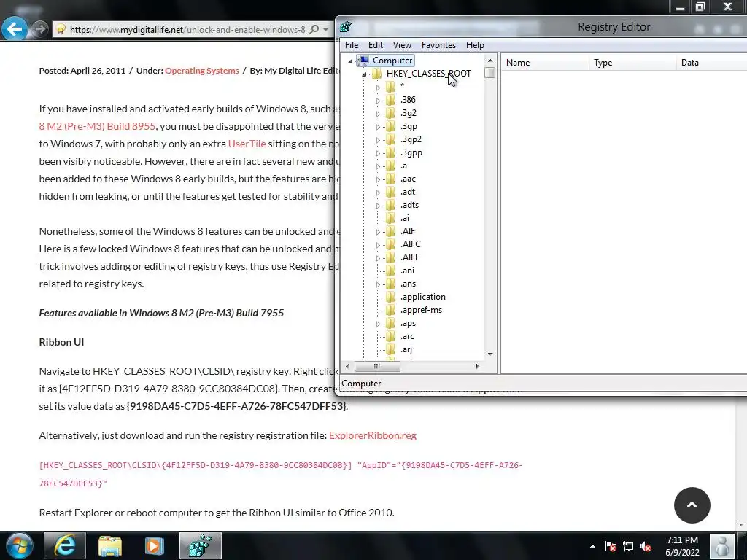Click the folder icon of .AIFF
747x560 pixels.
point(391,257)
